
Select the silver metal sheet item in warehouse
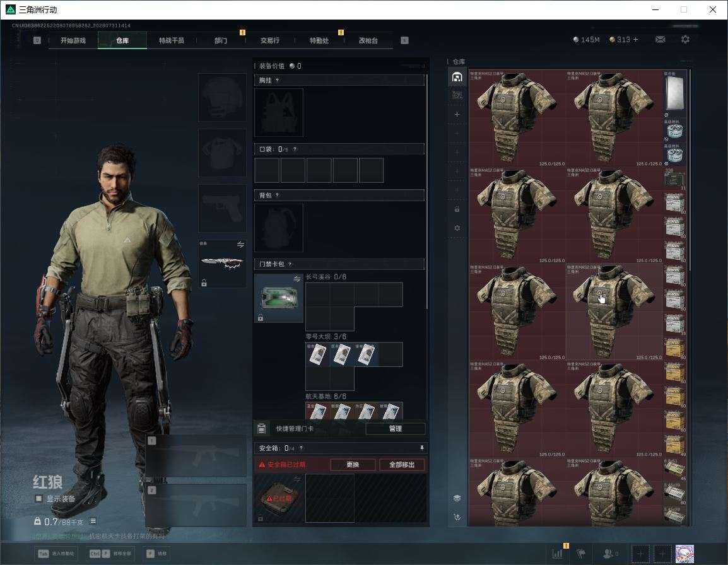pos(674,94)
